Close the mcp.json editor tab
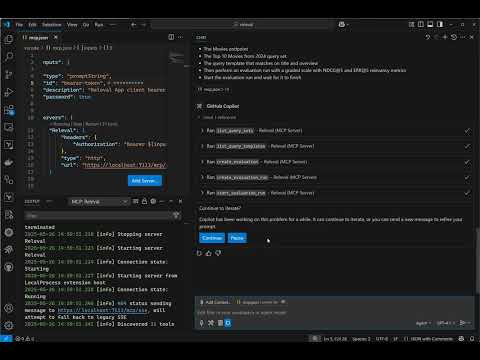This screenshot has width=480, height=360. point(56,37)
